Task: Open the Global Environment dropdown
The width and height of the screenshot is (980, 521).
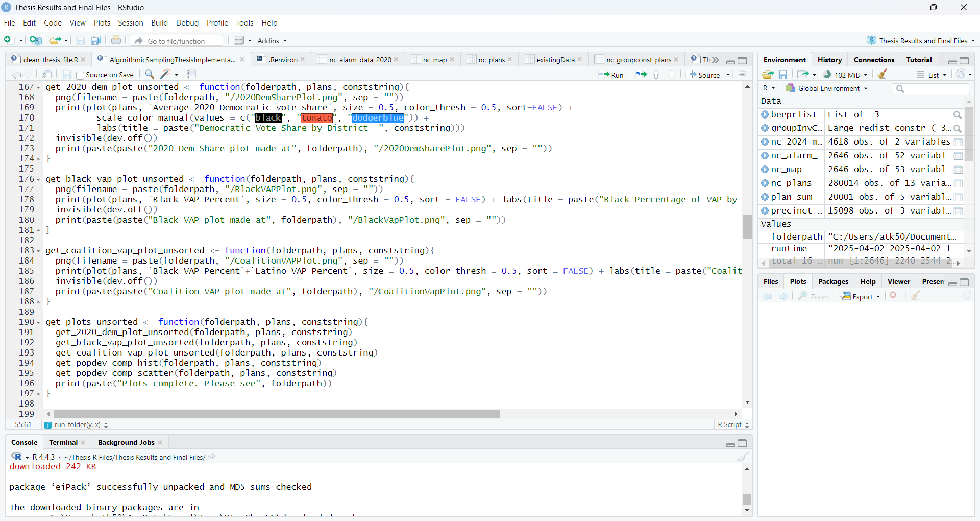Action: coord(826,88)
